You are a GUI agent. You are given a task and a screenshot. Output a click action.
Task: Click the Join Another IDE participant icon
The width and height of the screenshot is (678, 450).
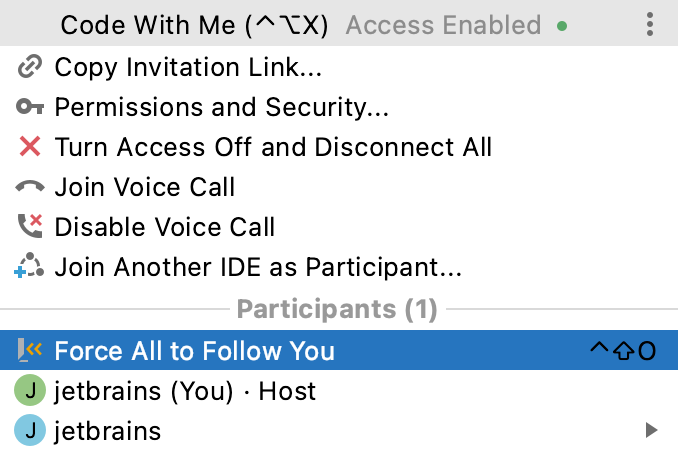[30, 267]
